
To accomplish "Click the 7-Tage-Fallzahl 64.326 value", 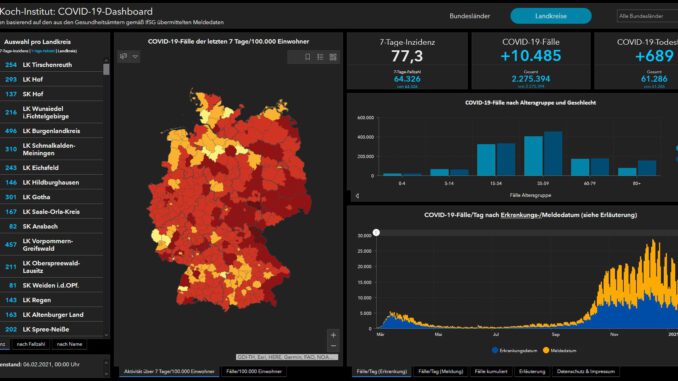I will click(x=407, y=79).
